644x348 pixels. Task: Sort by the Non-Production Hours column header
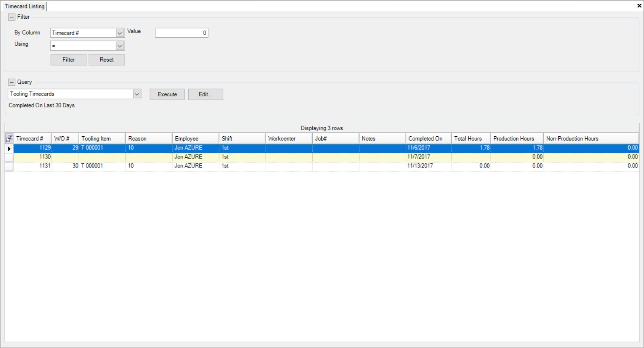coord(591,139)
